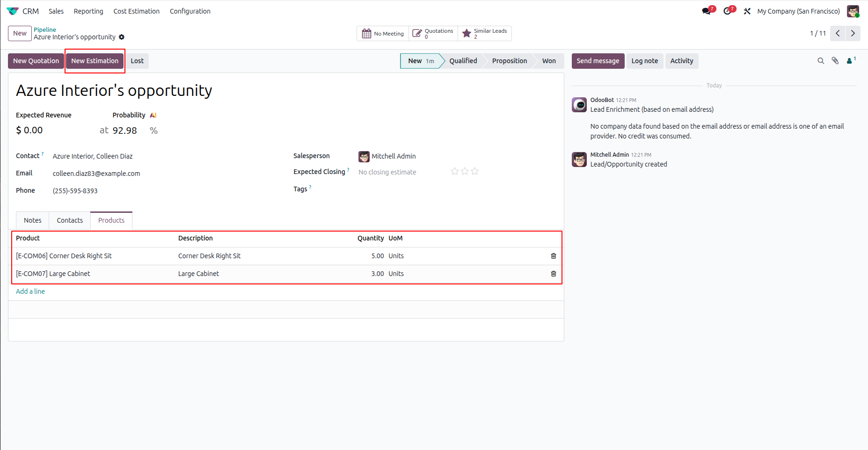Move stage to Qualified in status bar
Viewport: 868px width, 450px height.
(463, 61)
